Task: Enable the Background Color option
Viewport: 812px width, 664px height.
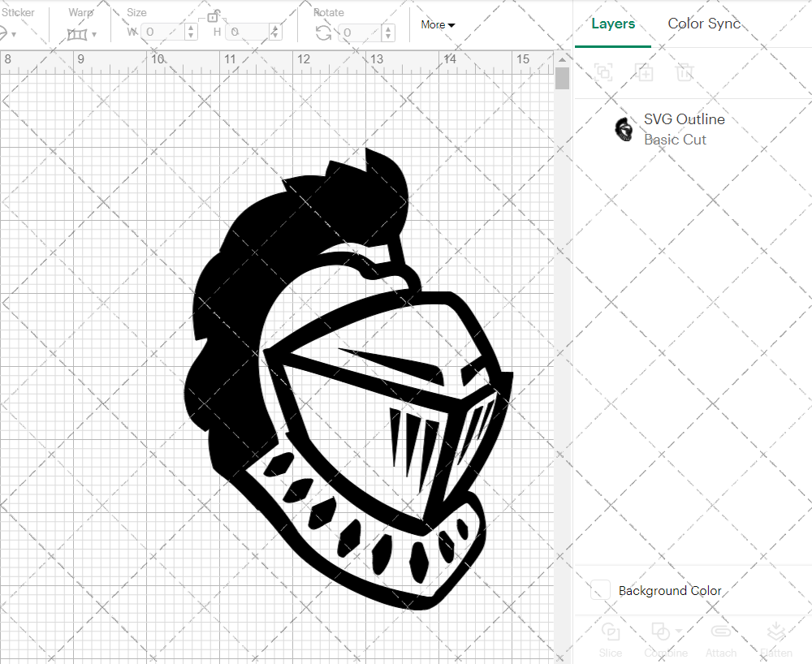Action: click(x=598, y=591)
